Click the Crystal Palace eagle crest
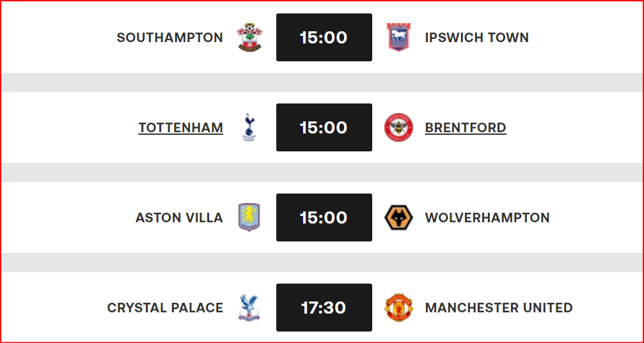 (x=249, y=308)
